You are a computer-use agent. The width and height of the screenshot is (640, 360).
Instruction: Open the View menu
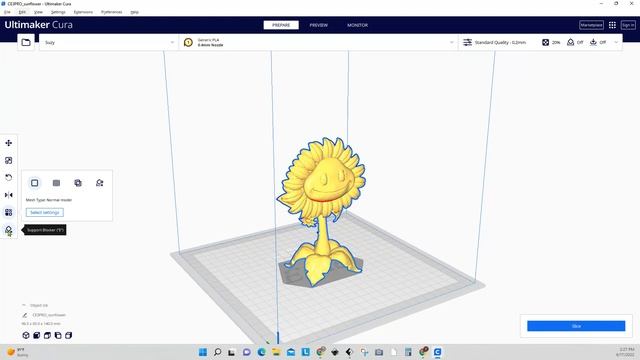tap(38, 12)
